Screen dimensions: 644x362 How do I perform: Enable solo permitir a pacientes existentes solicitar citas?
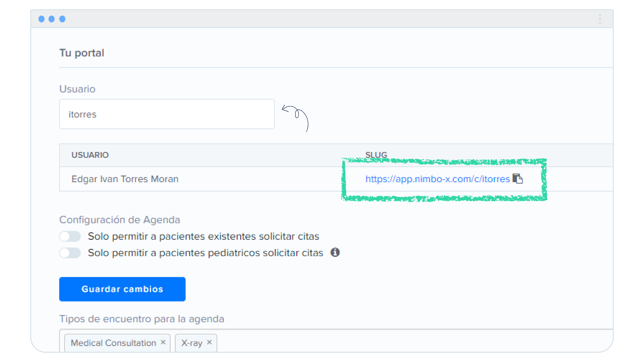tap(70, 236)
